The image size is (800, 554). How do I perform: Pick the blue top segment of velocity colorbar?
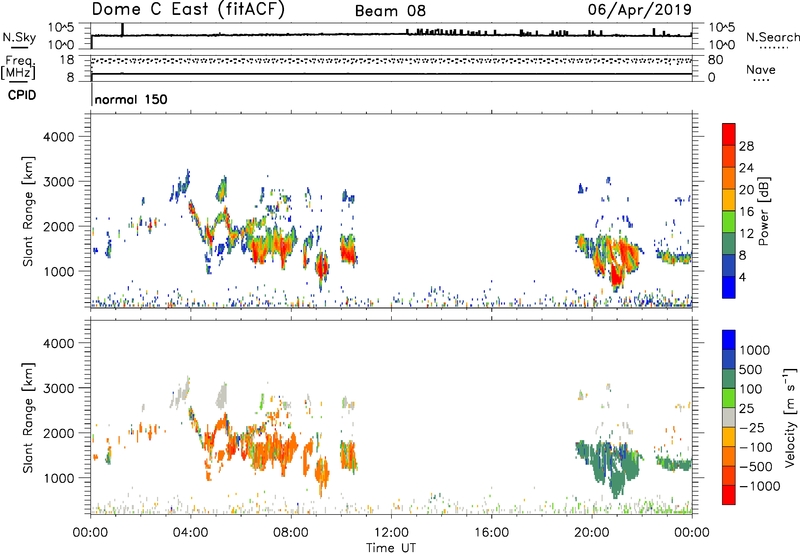point(729,340)
